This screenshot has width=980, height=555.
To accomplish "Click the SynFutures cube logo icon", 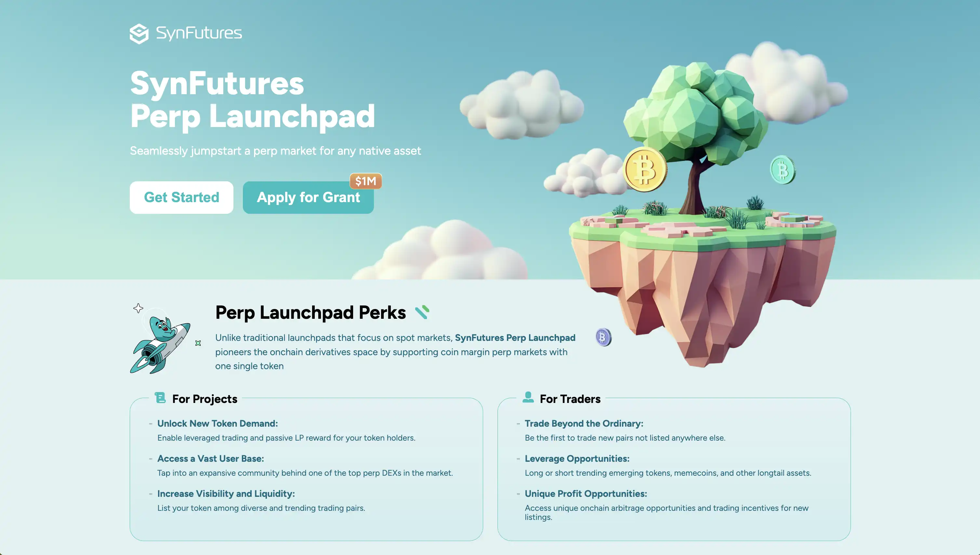I will (x=139, y=33).
